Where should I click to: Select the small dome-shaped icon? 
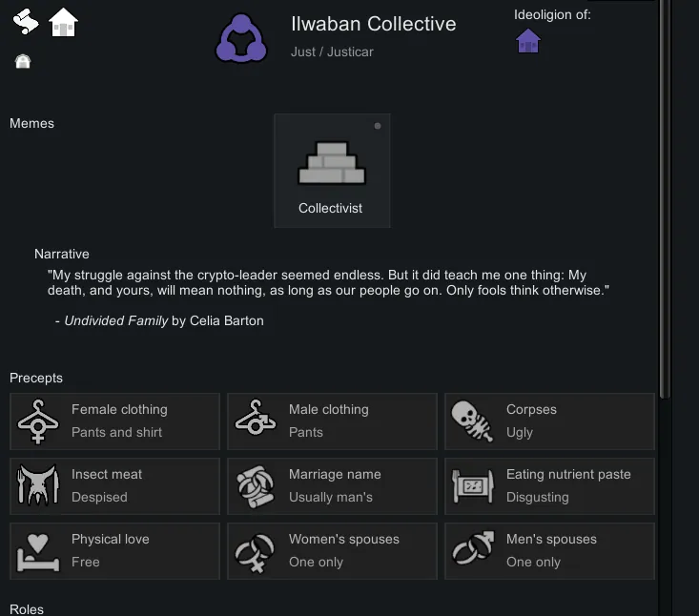(x=23, y=62)
